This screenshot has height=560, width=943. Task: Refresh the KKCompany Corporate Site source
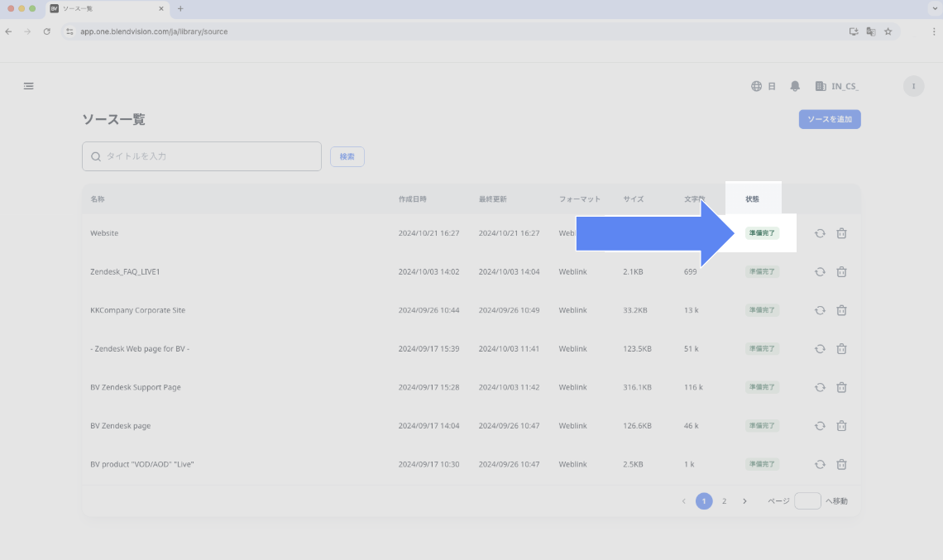point(820,310)
